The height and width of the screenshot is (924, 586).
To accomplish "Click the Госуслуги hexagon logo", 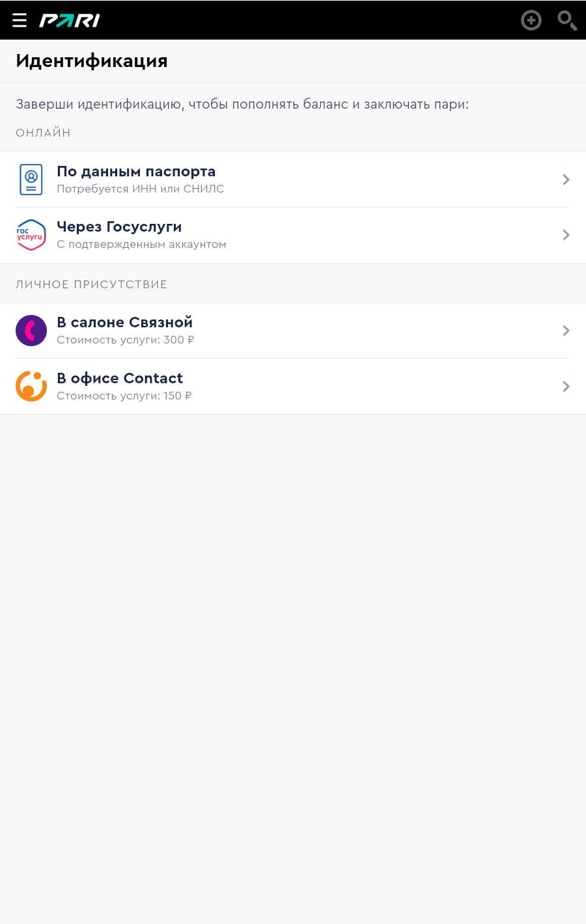I will [x=31, y=235].
